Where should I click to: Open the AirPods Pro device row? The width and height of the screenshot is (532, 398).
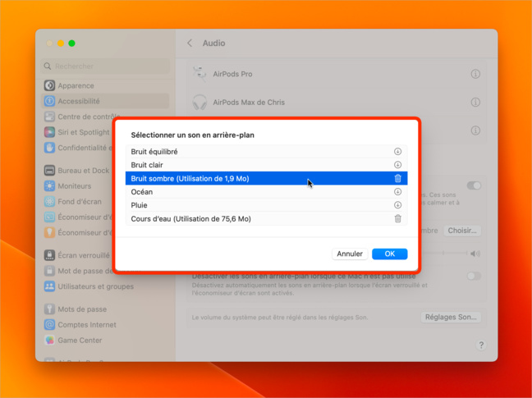(x=336, y=74)
